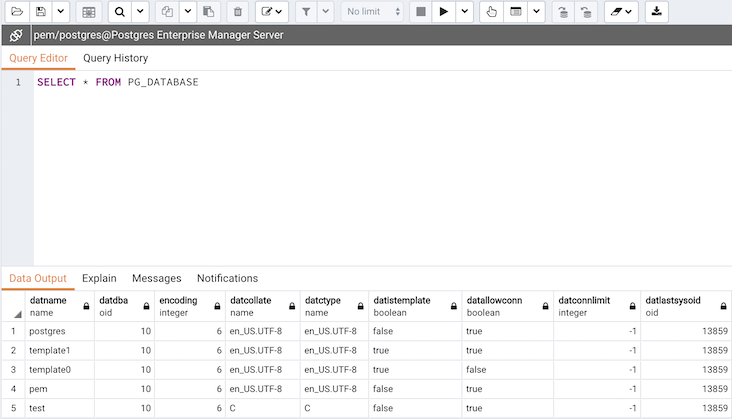This screenshot has width=732, height=419.
Task: Click the datdba column header
Action: [x=125, y=307]
